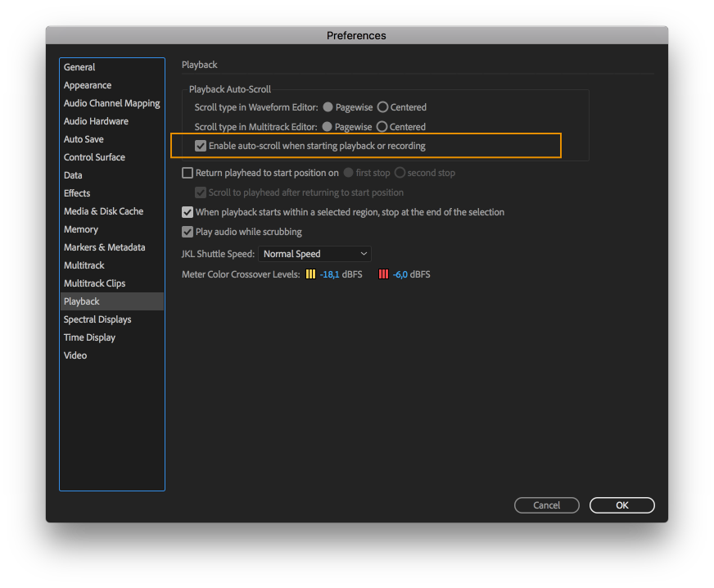Click the yellow meter crossover level icon
This screenshot has width=714, height=588.
click(310, 274)
